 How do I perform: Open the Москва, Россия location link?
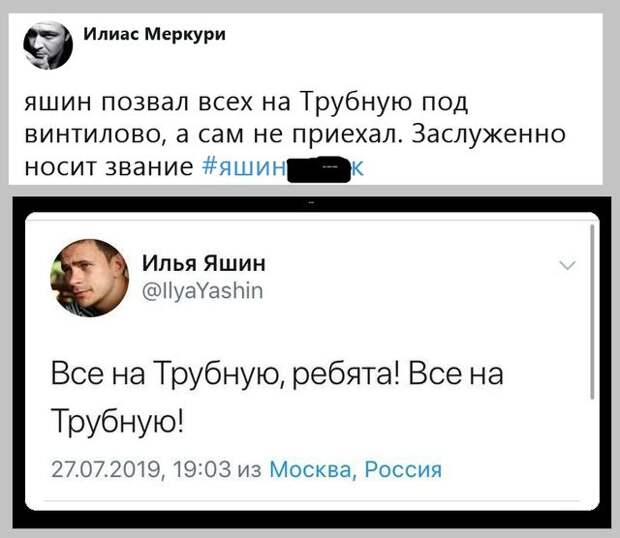pyautogui.click(x=355, y=470)
